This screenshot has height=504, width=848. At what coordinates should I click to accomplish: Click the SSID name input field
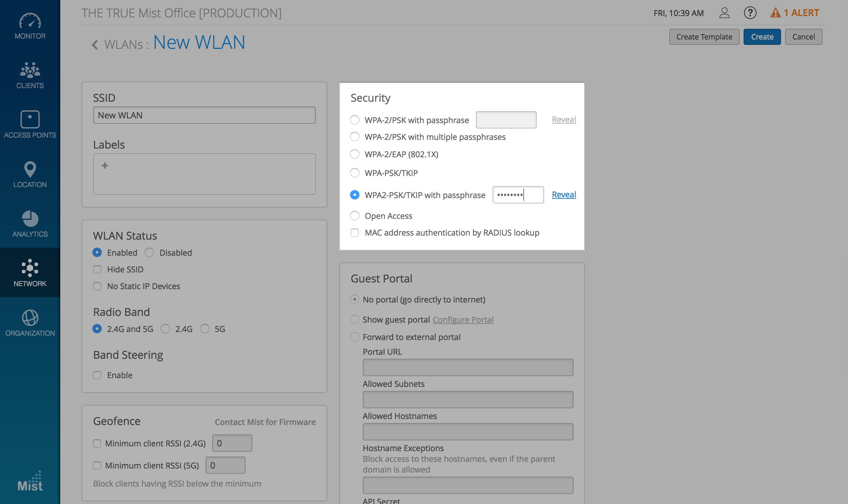click(204, 115)
